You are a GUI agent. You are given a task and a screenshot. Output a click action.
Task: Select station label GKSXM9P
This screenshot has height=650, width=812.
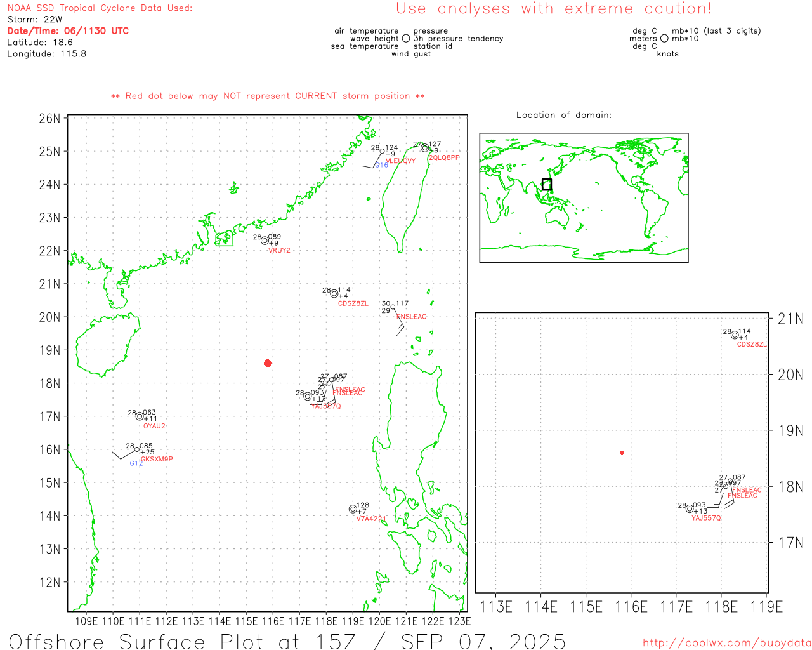coord(157,459)
